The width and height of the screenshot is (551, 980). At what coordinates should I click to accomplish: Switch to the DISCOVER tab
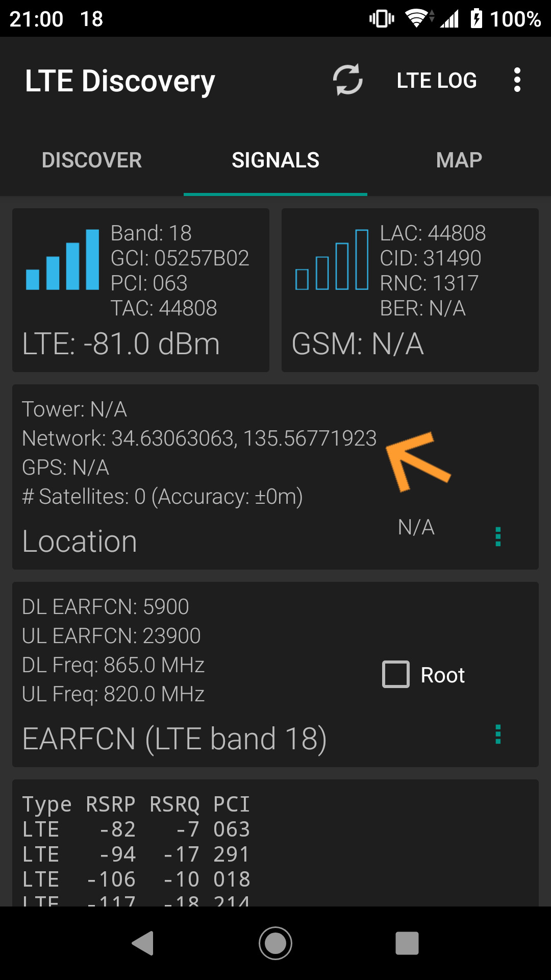pos(92,160)
